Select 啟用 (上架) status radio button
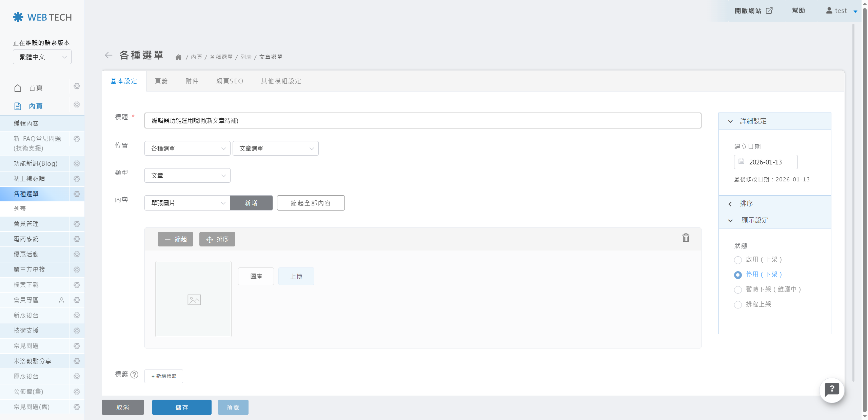This screenshot has width=868, height=420. coord(738,260)
